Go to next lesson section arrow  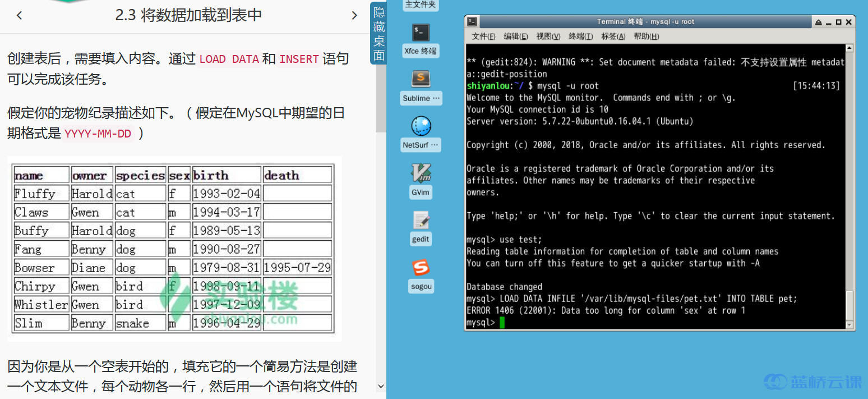(x=354, y=15)
